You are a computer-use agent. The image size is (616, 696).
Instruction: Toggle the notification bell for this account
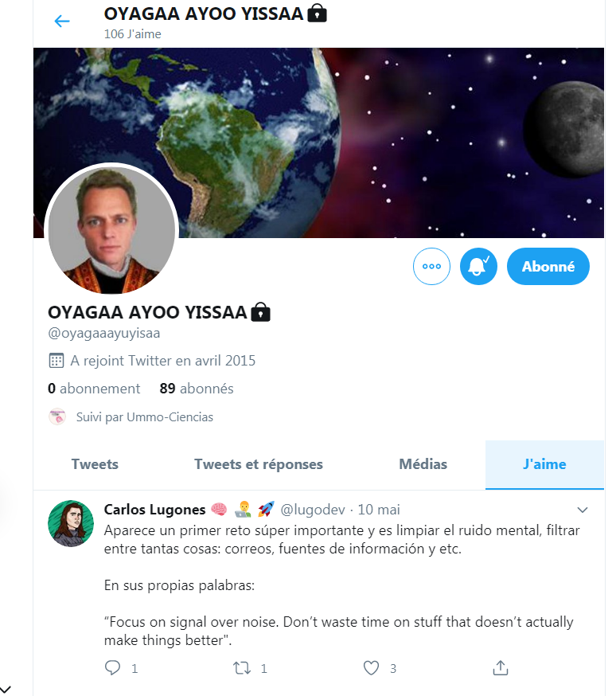click(478, 266)
